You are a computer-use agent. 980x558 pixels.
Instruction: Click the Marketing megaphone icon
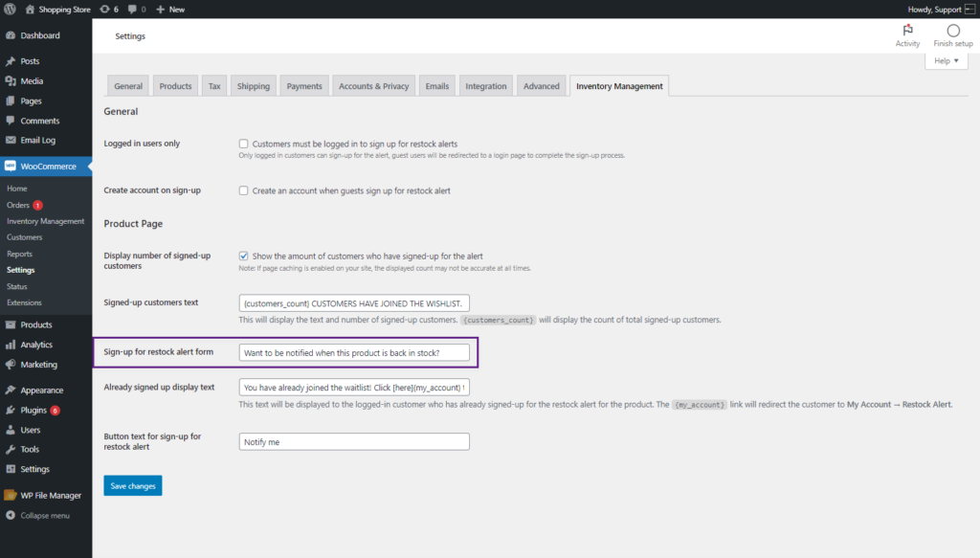(x=11, y=365)
